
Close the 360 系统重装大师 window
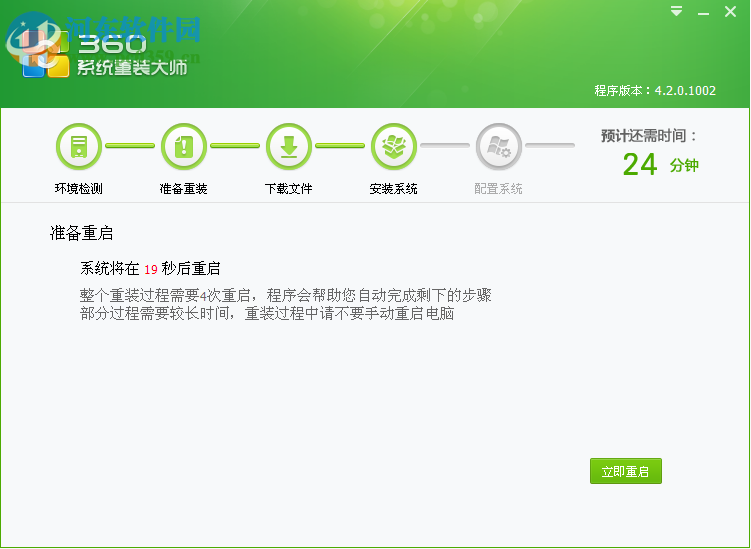730,11
